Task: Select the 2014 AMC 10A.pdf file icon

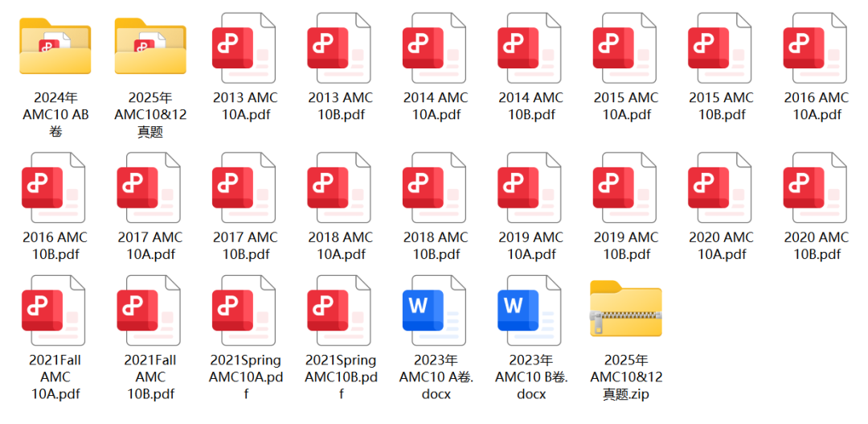Action: pyautogui.click(x=434, y=49)
